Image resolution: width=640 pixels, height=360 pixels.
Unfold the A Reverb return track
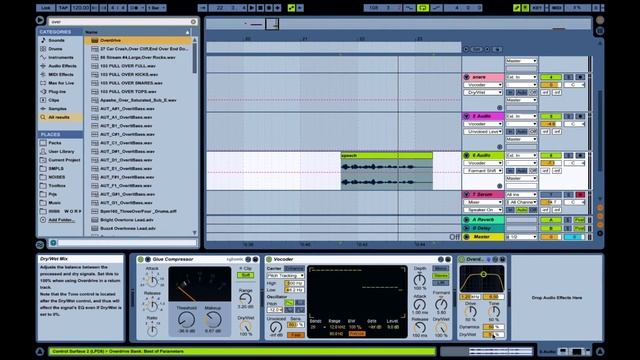click(467, 220)
